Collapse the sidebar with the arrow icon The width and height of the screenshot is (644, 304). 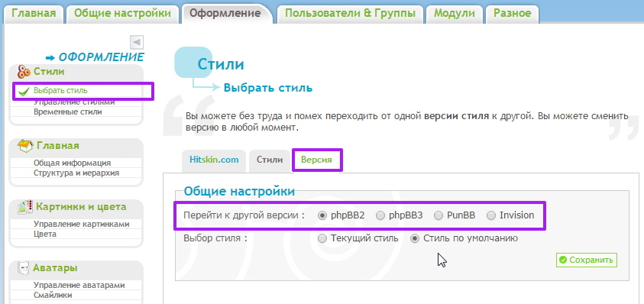[x=137, y=42]
